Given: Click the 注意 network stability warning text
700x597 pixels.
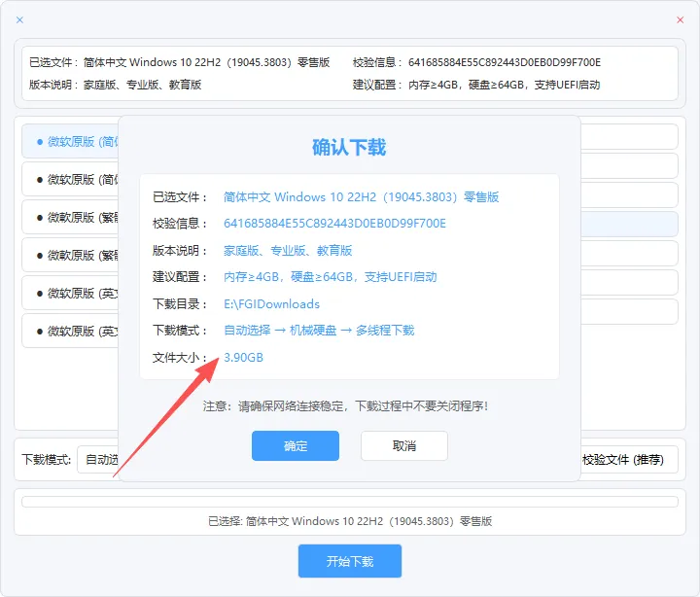Looking at the screenshot, I should tap(345, 405).
